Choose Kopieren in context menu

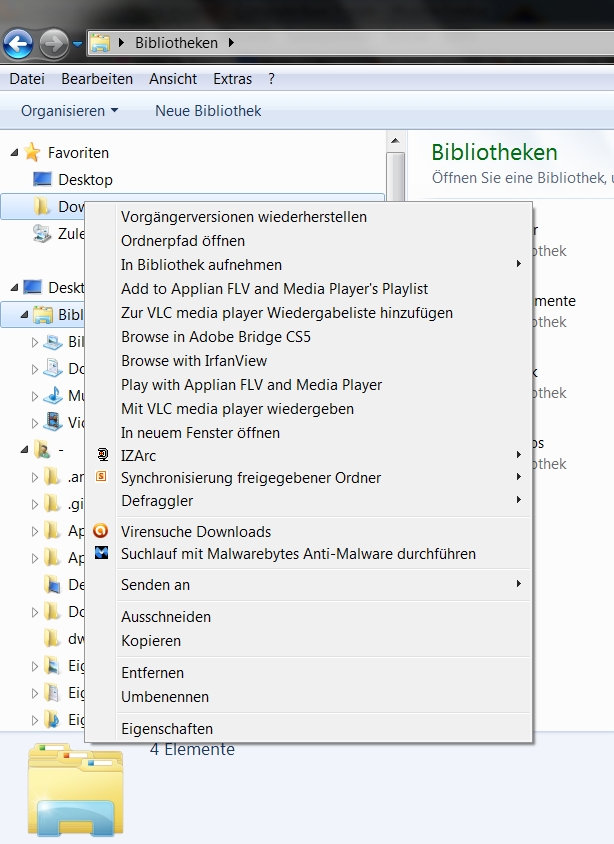pyautogui.click(x=309, y=641)
